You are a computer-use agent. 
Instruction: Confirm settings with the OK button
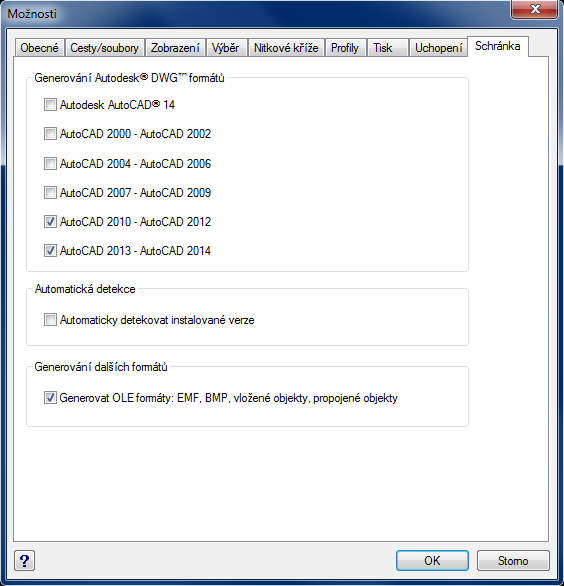pyautogui.click(x=432, y=561)
